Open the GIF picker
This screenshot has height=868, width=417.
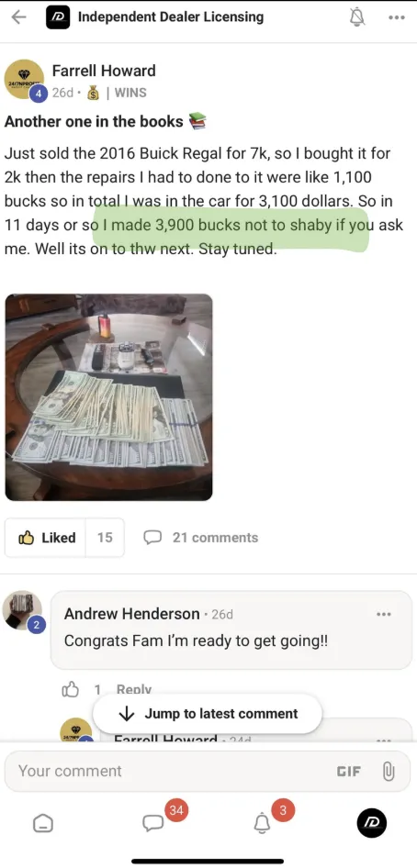click(x=349, y=771)
